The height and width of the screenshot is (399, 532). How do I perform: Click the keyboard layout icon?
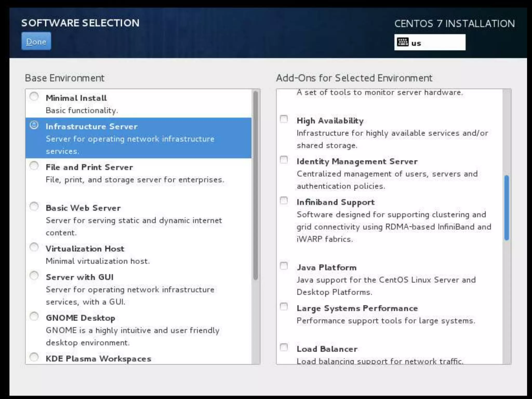403,42
